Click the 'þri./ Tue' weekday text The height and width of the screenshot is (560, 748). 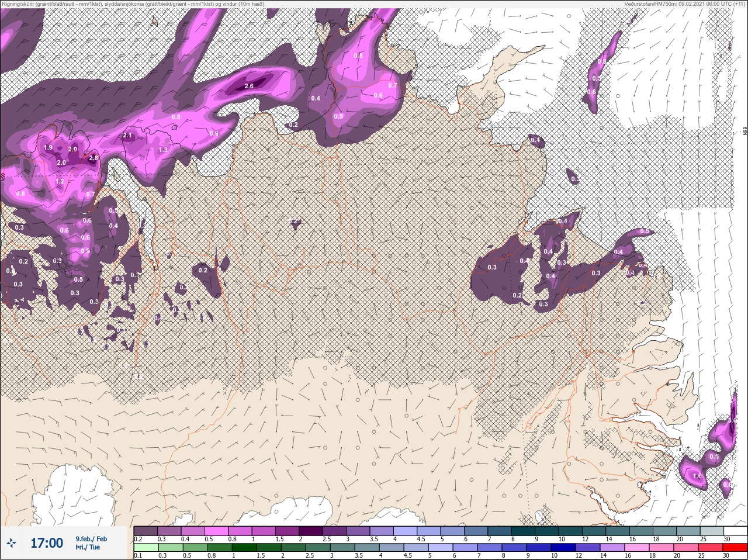88,548
